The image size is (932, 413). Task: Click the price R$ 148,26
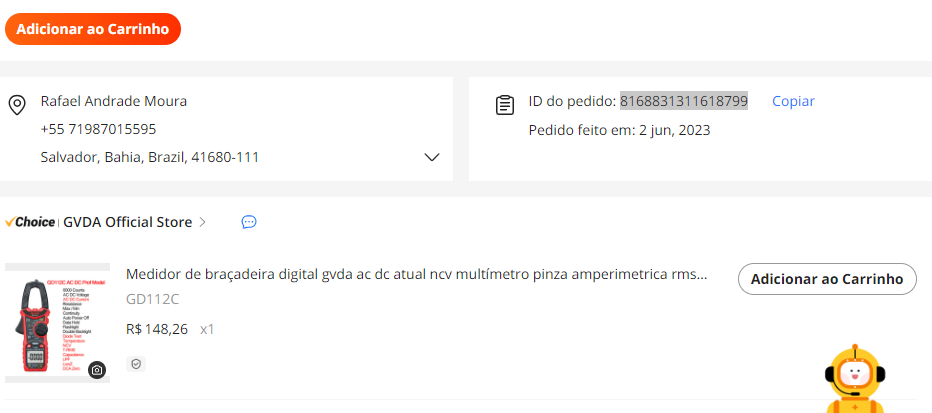tap(157, 329)
